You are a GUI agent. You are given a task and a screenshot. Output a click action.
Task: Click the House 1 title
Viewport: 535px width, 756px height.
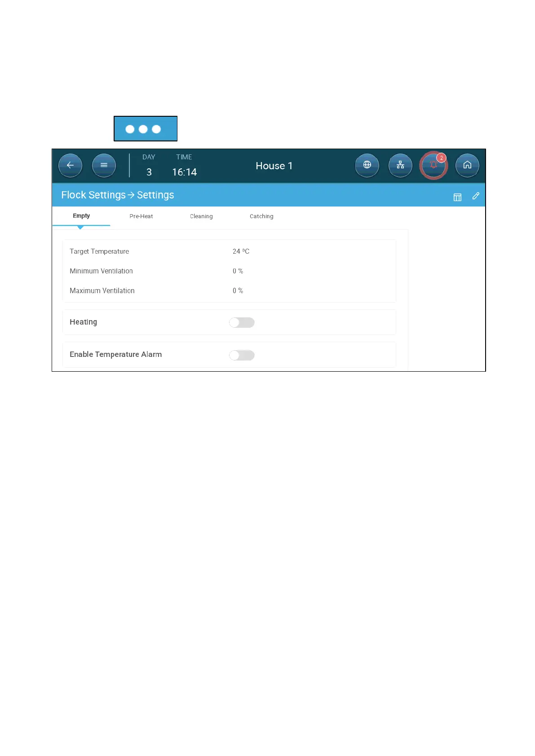pos(274,166)
